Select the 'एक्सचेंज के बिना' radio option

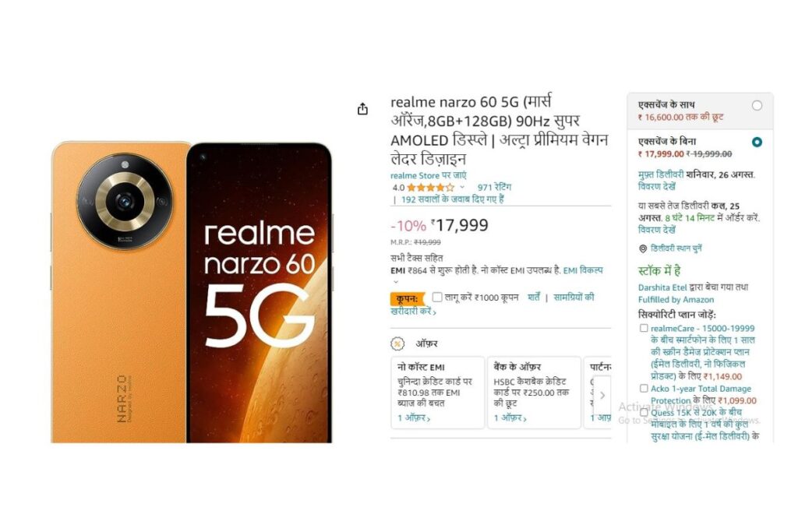point(757,142)
